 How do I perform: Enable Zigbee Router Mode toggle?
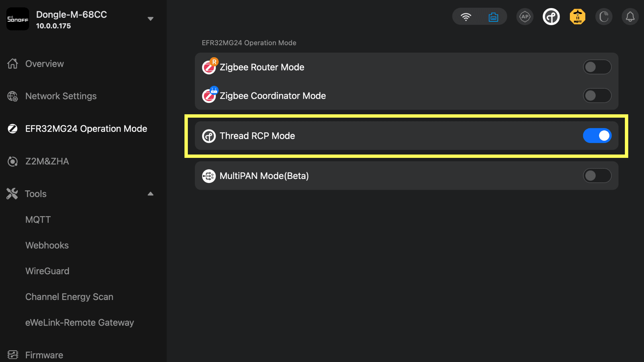point(597,67)
